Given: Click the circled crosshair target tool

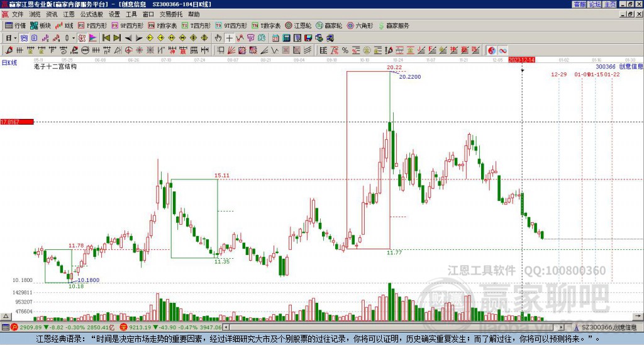Looking at the screenshot, I should (128, 50).
